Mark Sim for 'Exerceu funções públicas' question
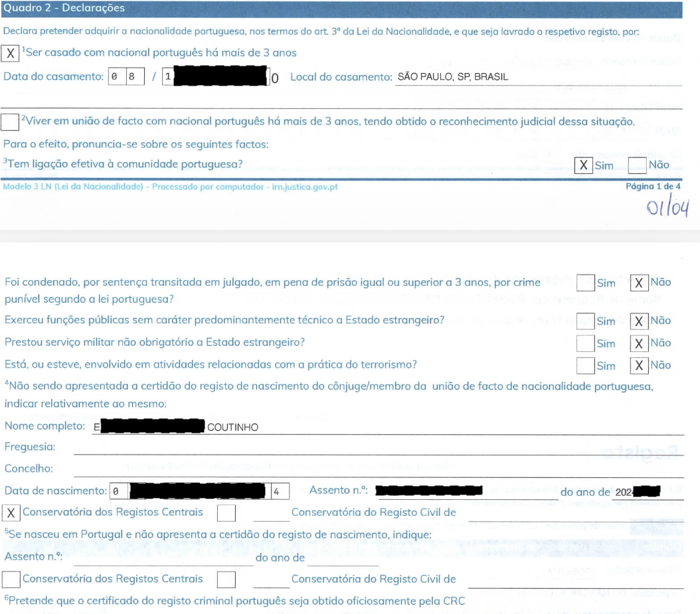Screen dimensions: 700x614 [585, 321]
